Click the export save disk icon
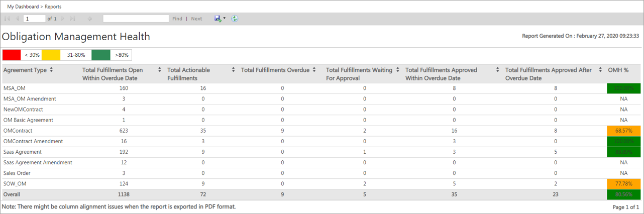Image resolution: width=644 pixels, height=214 pixels. (218, 19)
